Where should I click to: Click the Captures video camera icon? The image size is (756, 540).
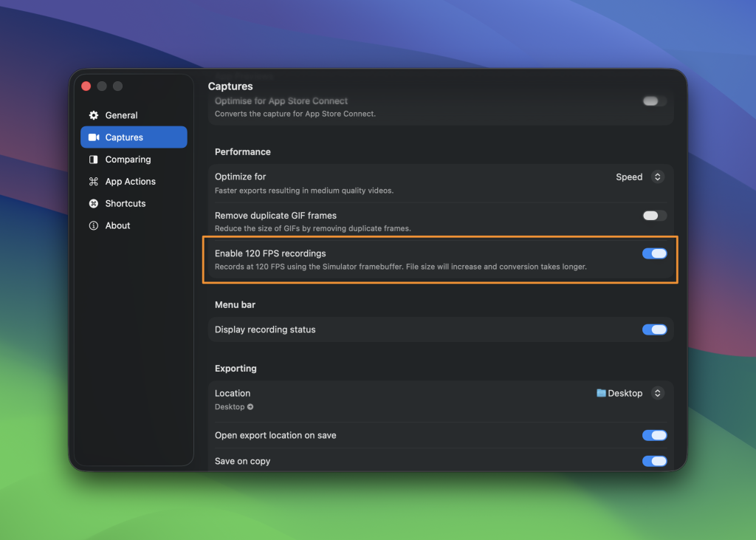94,137
